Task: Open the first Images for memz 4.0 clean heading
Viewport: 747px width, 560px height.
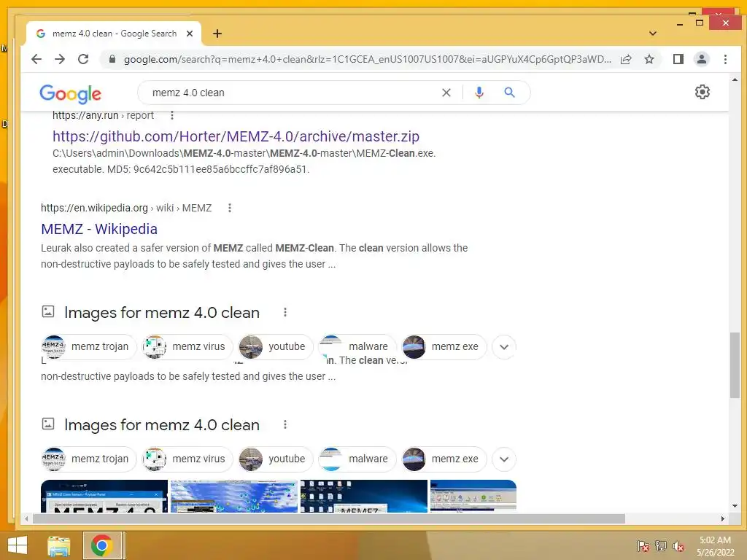Action: pyautogui.click(x=162, y=313)
